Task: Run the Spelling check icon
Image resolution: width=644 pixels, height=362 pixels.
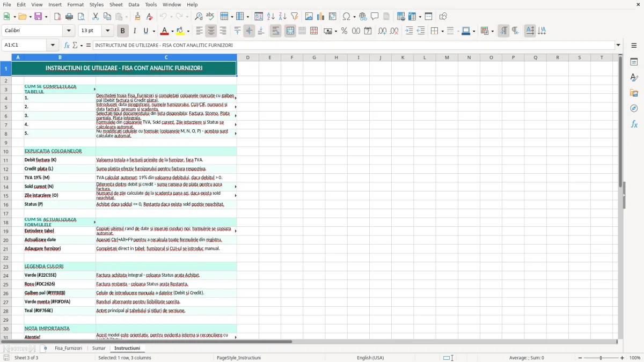Action: pyautogui.click(x=210, y=17)
